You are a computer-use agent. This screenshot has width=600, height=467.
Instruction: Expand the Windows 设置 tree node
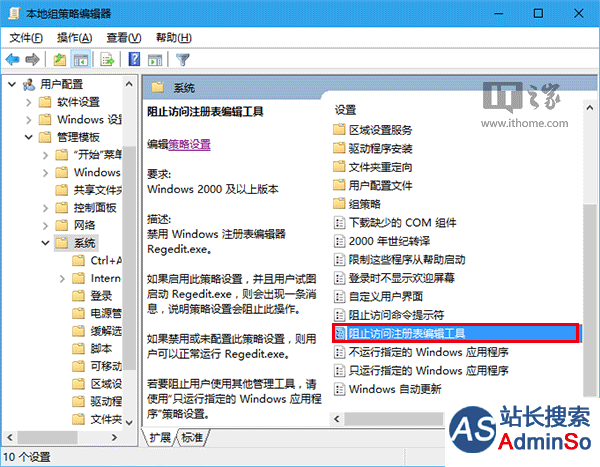click(x=29, y=120)
